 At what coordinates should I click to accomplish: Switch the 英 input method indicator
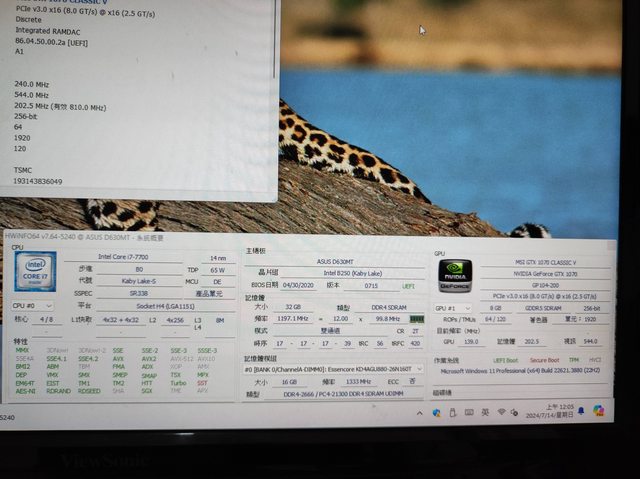tap(483, 411)
